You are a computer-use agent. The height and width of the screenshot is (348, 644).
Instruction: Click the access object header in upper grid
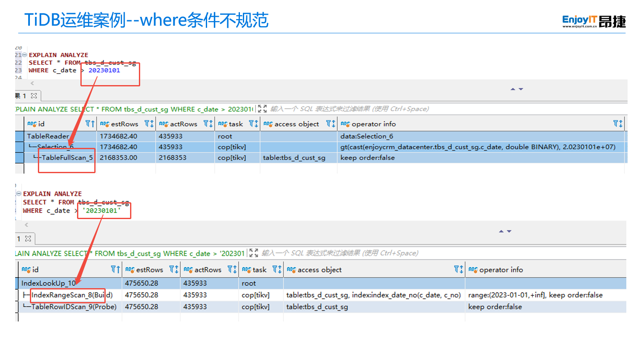tap(296, 124)
